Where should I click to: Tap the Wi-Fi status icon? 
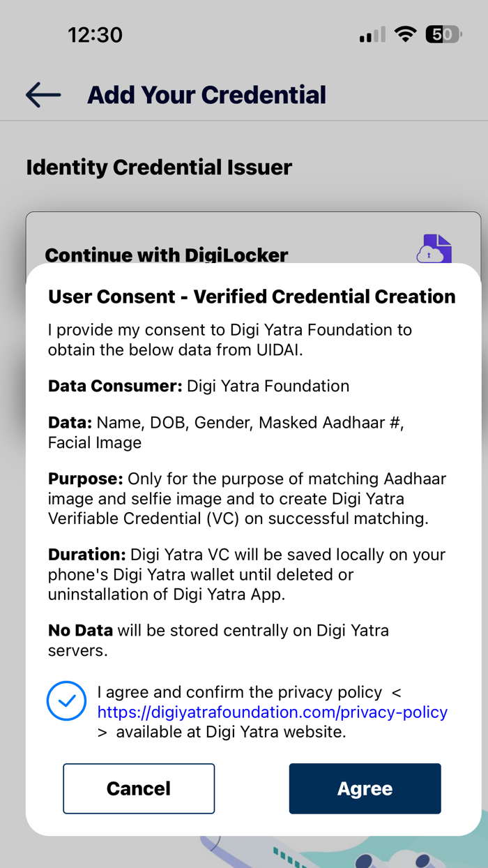pos(405,33)
